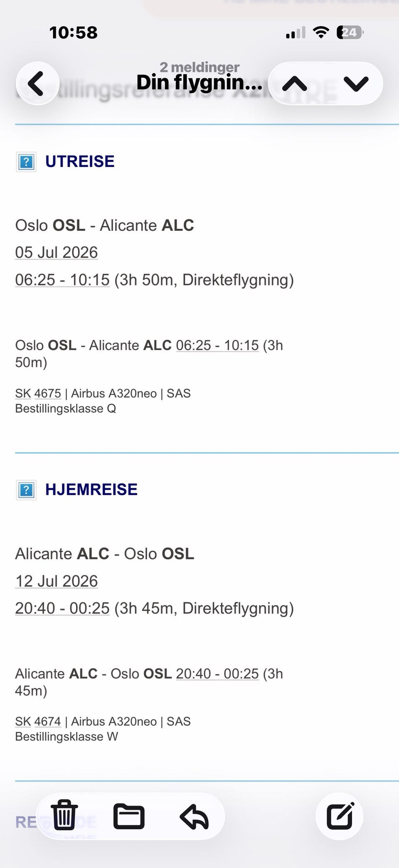399x868 pixels.
Task: Tap placeholder image icon beside UTREISE
Action: [x=26, y=162]
